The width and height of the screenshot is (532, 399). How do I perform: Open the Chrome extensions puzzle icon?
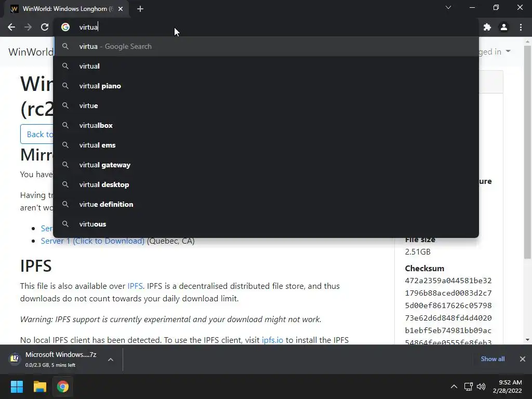(487, 27)
